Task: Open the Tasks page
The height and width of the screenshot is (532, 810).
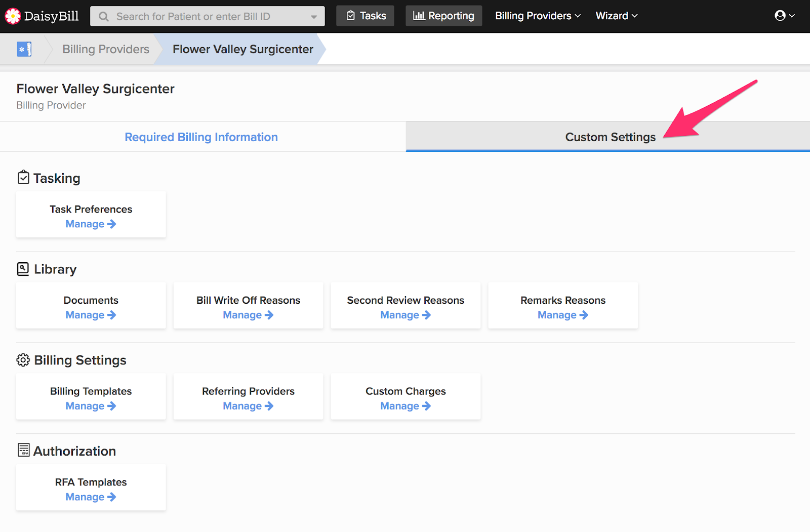Action: click(x=366, y=16)
